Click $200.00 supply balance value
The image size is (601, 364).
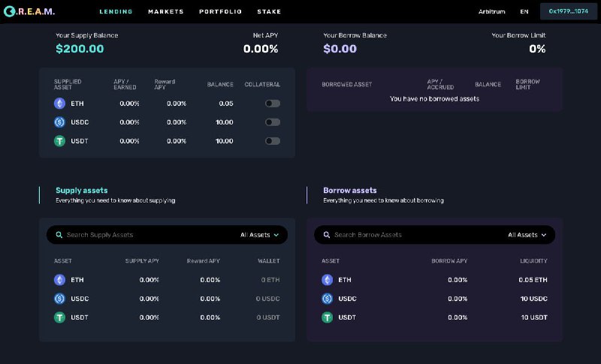pyautogui.click(x=80, y=49)
